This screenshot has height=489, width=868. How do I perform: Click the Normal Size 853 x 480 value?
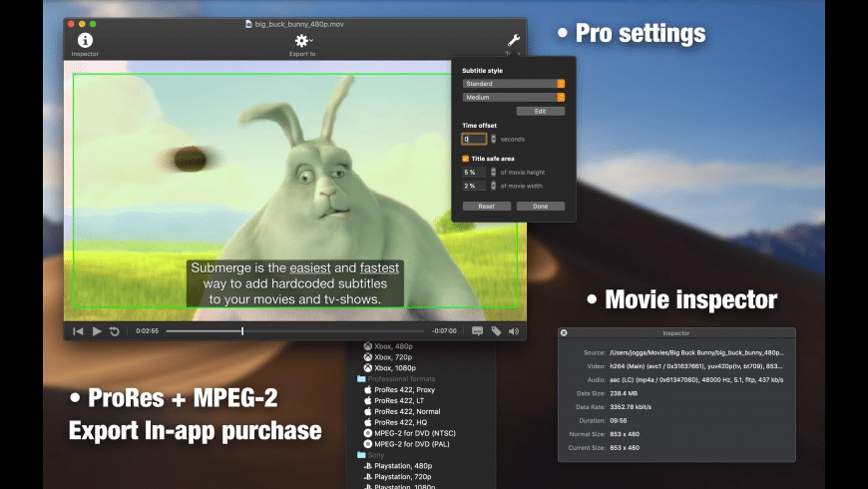[625, 434]
